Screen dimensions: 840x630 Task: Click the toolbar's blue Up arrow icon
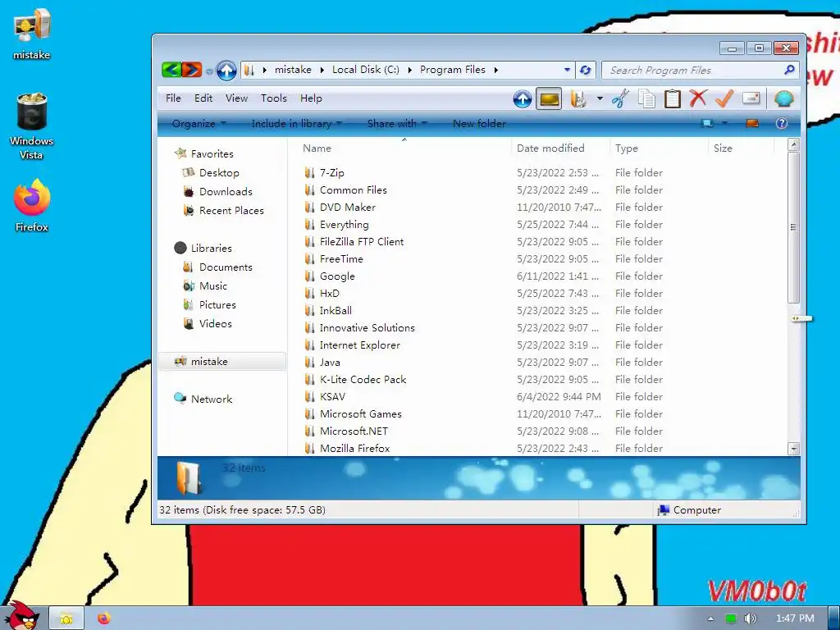[x=523, y=98]
